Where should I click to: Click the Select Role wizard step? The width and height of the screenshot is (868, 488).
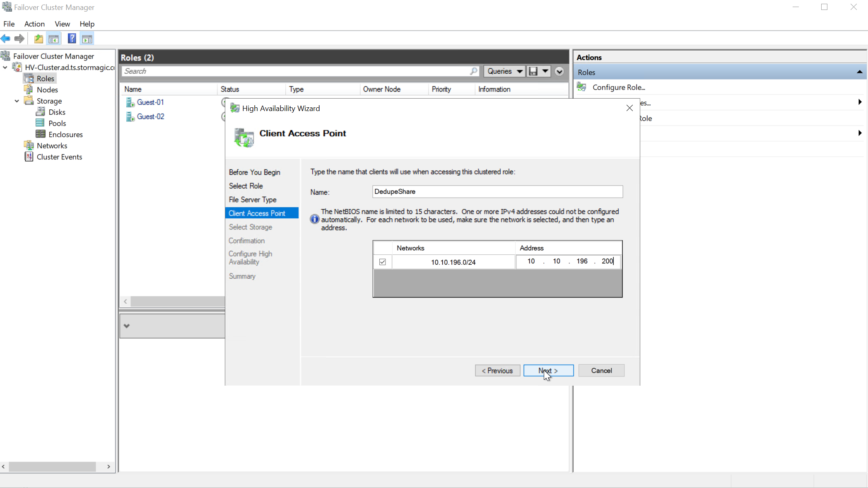pyautogui.click(x=246, y=186)
